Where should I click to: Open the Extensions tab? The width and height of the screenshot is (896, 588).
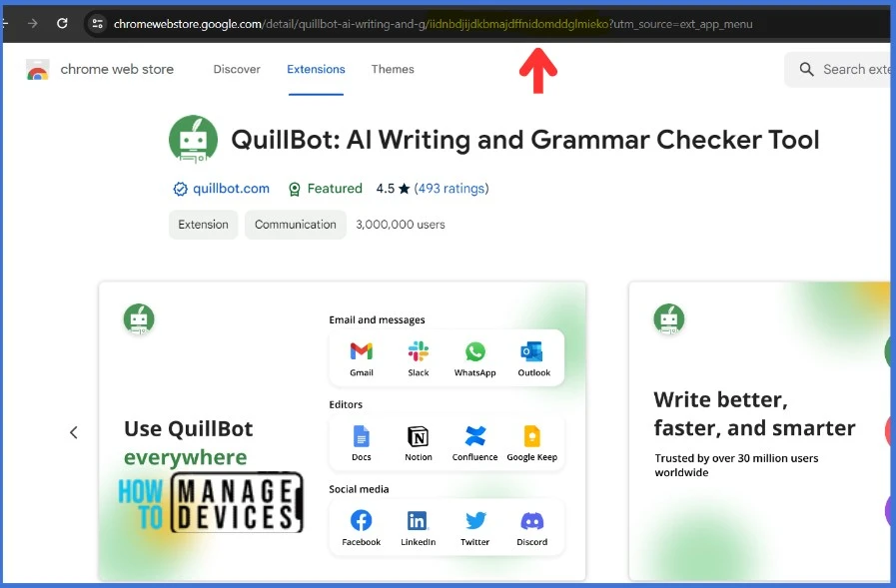(316, 69)
